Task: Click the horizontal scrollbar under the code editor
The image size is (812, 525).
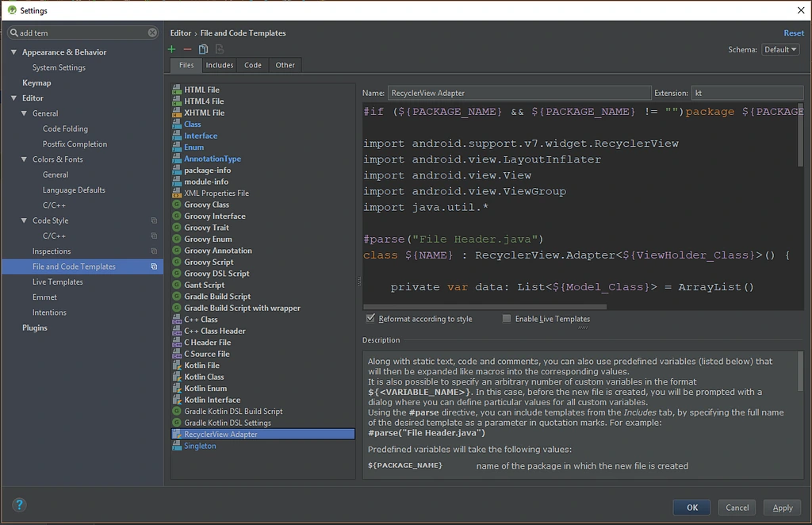Action: [x=485, y=306]
